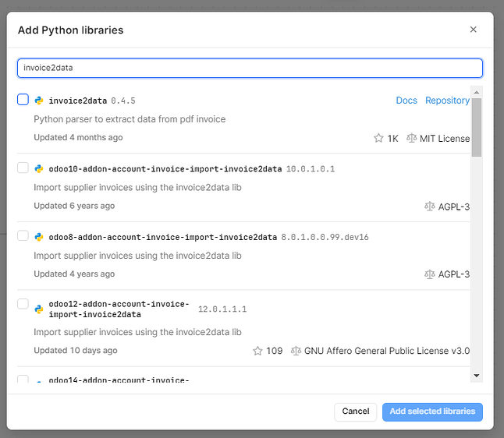Click 'Updated 4 months ago' text
Image resolution: width=504 pixels, height=438 pixels.
[x=78, y=137]
